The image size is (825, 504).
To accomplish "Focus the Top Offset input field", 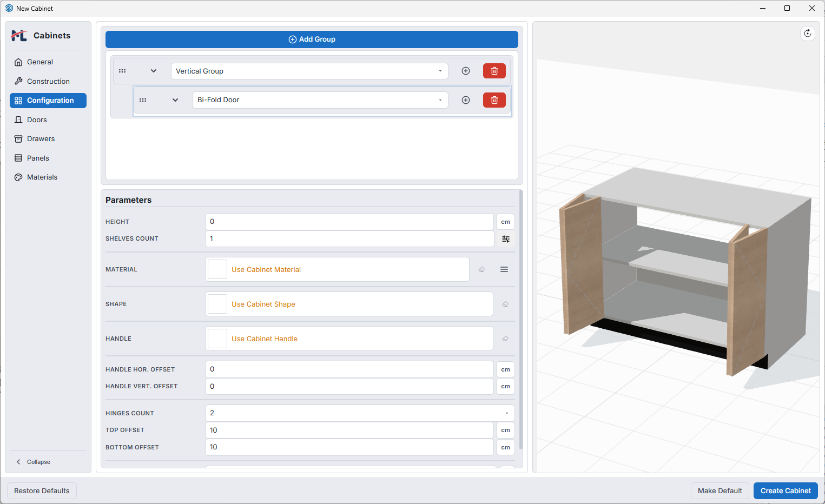I will coord(349,430).
